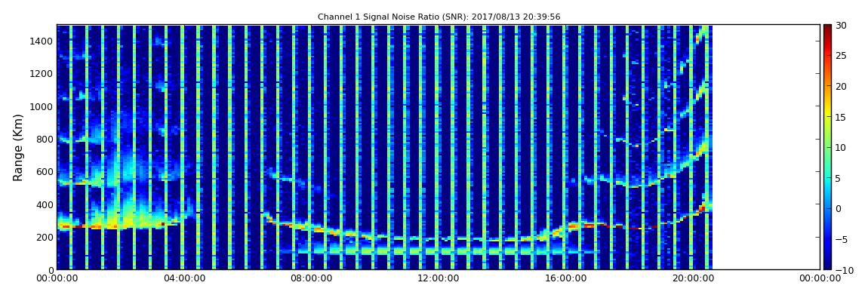Click the 25 label on the colorbar
Screen dimensions: 868x307
(842, 56)
